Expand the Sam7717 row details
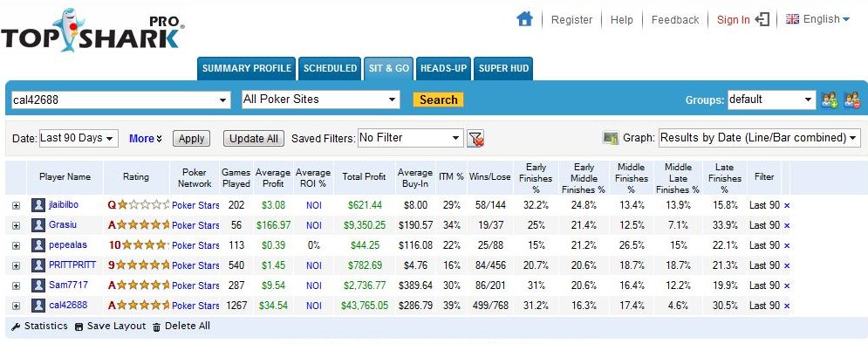Viewport: 868px width, 344px height. [x=16, y=286]
